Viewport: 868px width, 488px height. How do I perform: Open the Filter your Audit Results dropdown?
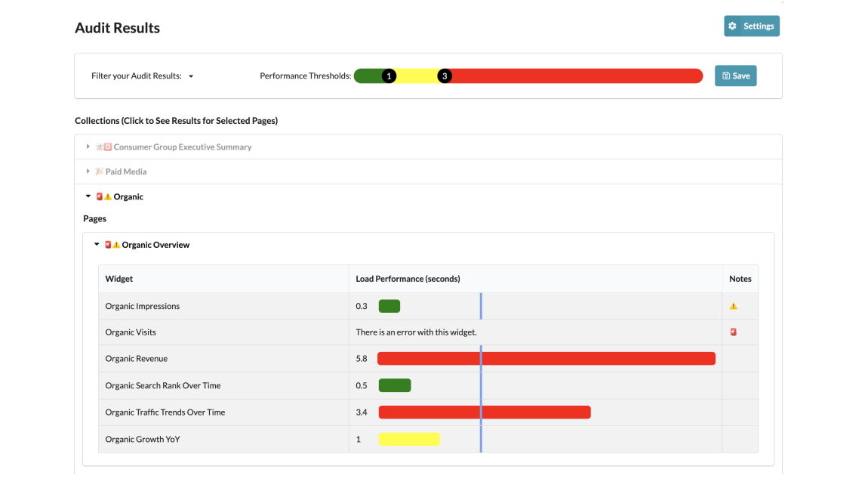(190, 76)
